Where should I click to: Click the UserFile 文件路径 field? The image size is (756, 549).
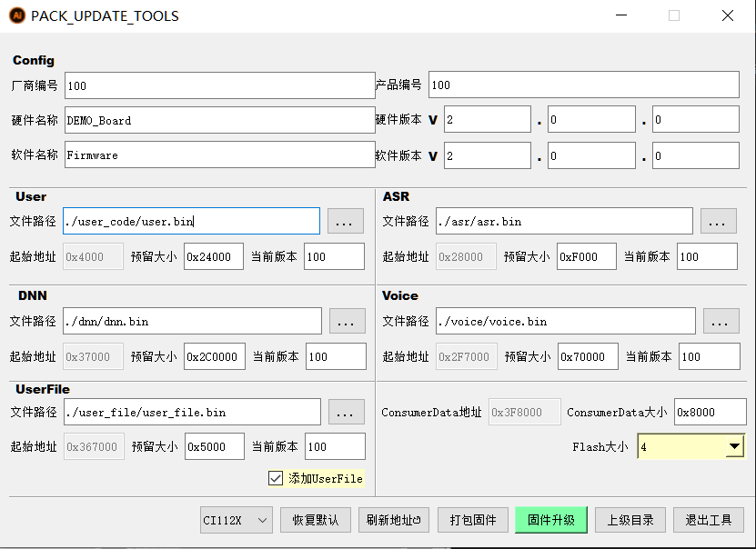[192, 412]
